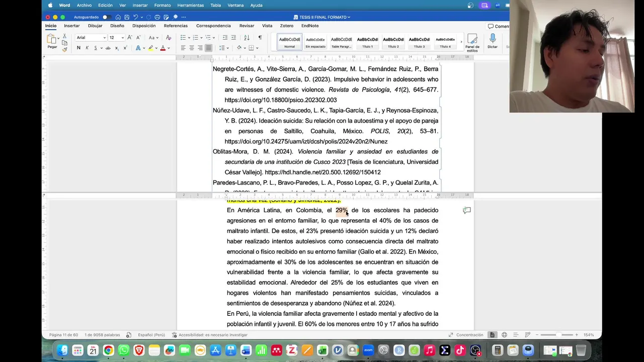Copy selection with the copy icon
Viewport: 644px width, 362px height.
64,43
